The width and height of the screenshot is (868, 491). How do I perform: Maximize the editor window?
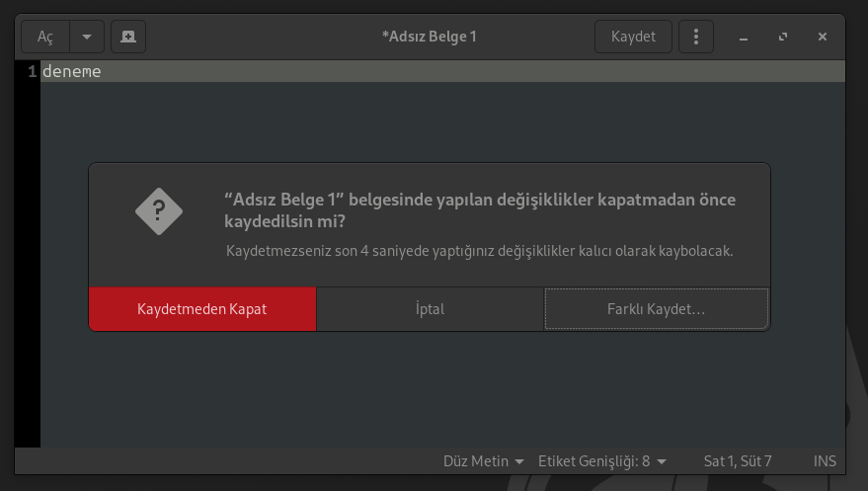pos(783,37)
